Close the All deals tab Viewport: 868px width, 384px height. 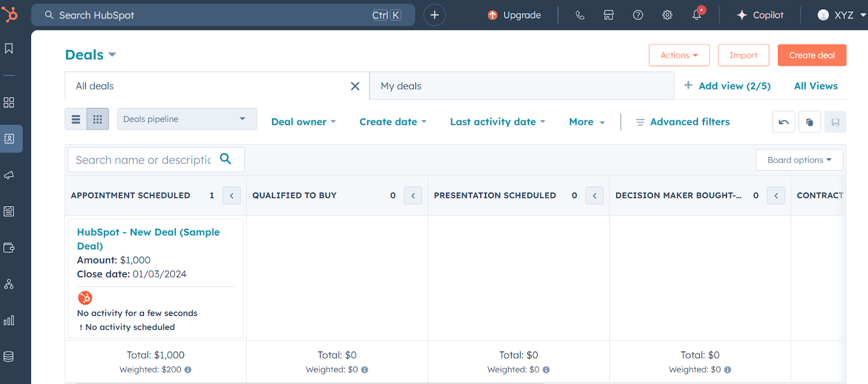coord(355,86)
